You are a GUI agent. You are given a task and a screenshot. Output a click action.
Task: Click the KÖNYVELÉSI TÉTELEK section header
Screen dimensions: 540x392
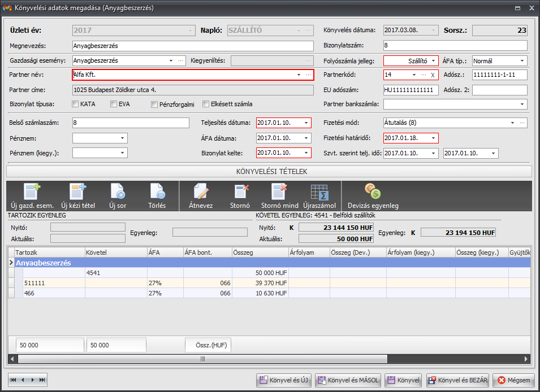pos(269,171)
